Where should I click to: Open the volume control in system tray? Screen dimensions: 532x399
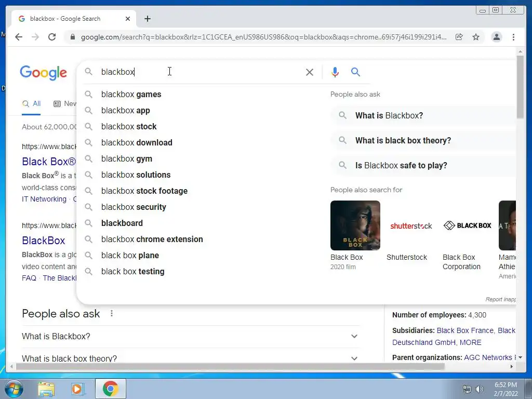480,389
